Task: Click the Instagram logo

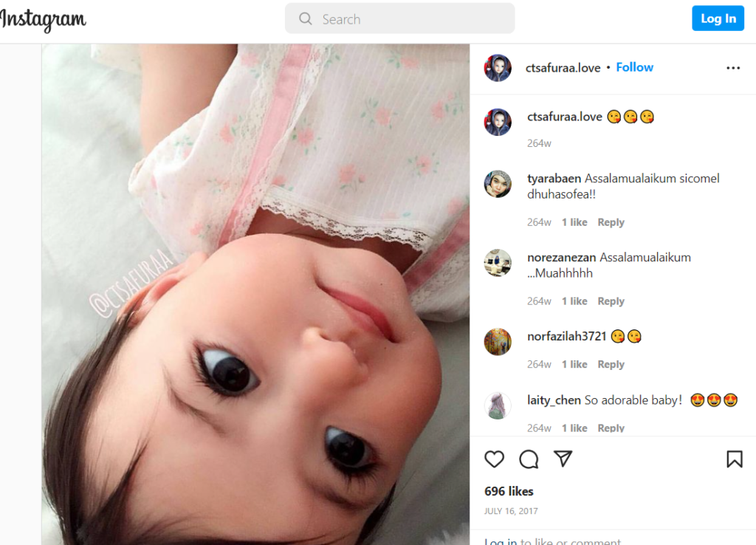Action: (x=42, y=20)
